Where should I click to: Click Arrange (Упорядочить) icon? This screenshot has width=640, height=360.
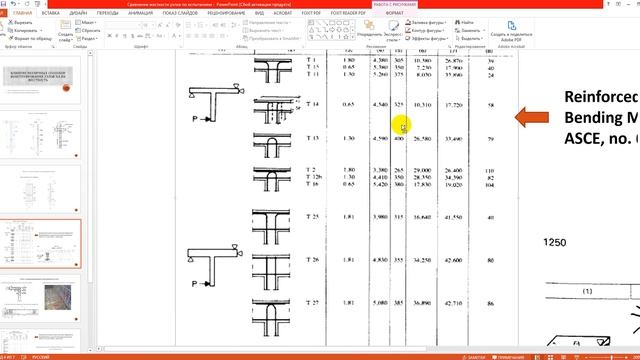coord(369,26)
